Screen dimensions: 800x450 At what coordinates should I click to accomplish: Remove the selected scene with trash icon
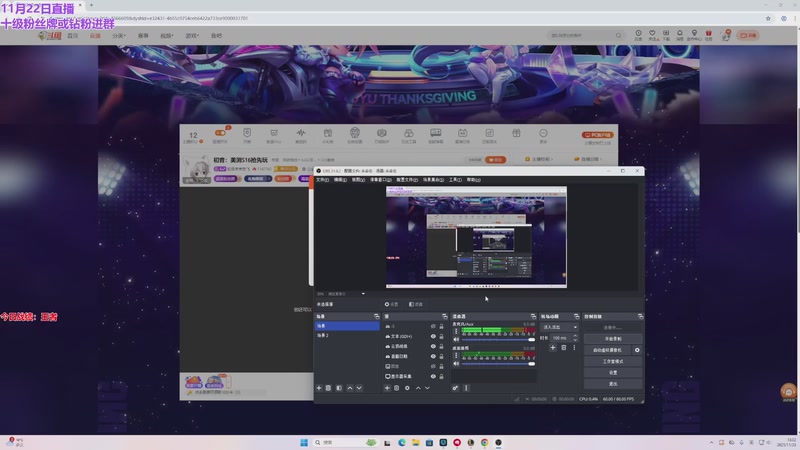point(329,388)
